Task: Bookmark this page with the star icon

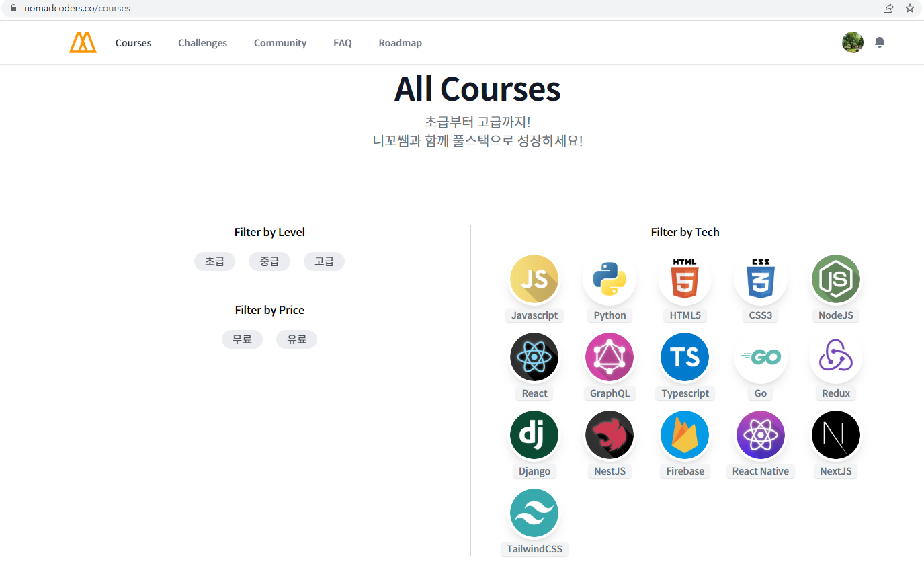Action: [x=910, y=8]
